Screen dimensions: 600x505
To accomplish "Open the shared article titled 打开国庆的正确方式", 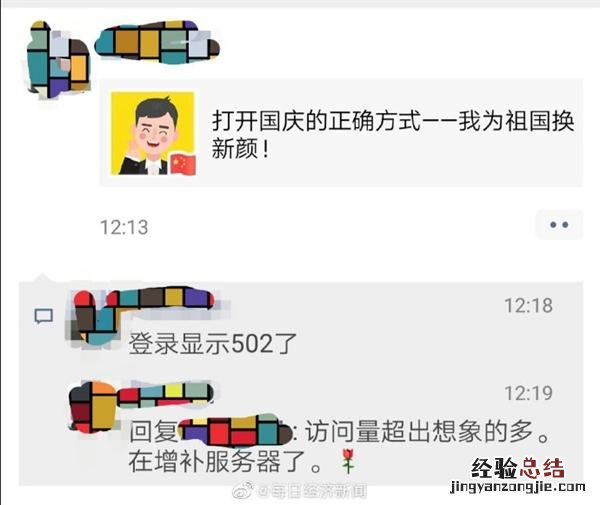I will [x=341, y=133].
